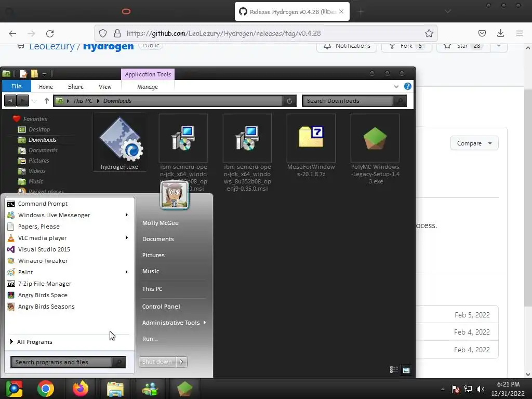Open Firefox hamburger application menu
532x399 pixels.
pyautogui.click(x=520, y=33)
